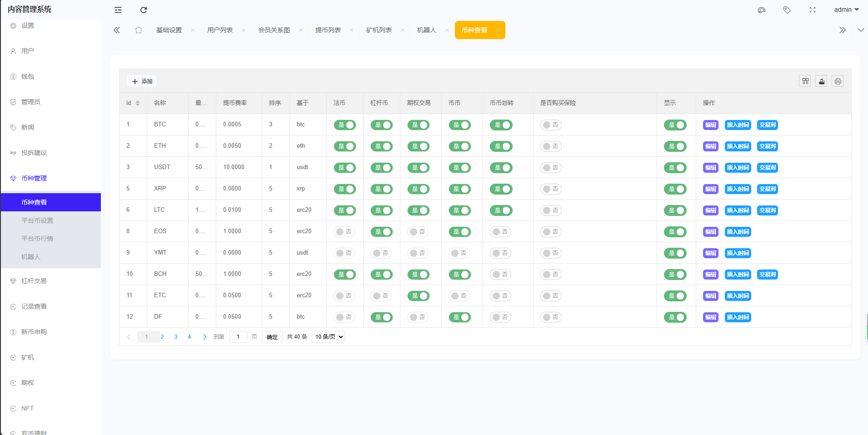Close the 用户列表 tab
Image resolution: width=868 pixels, height=435 pixels.
point(244,30)
